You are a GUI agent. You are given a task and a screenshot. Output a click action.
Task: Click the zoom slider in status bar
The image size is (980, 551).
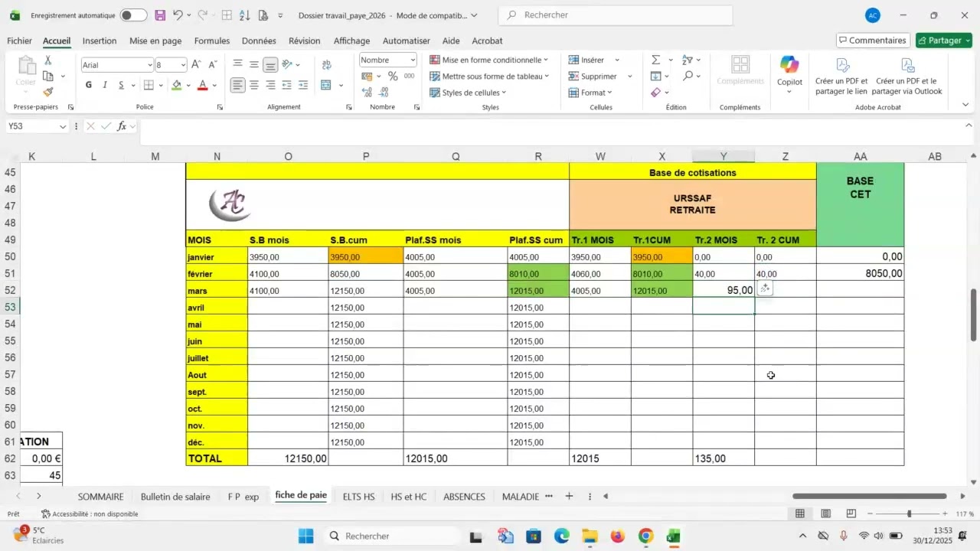(x=910, y=514)
